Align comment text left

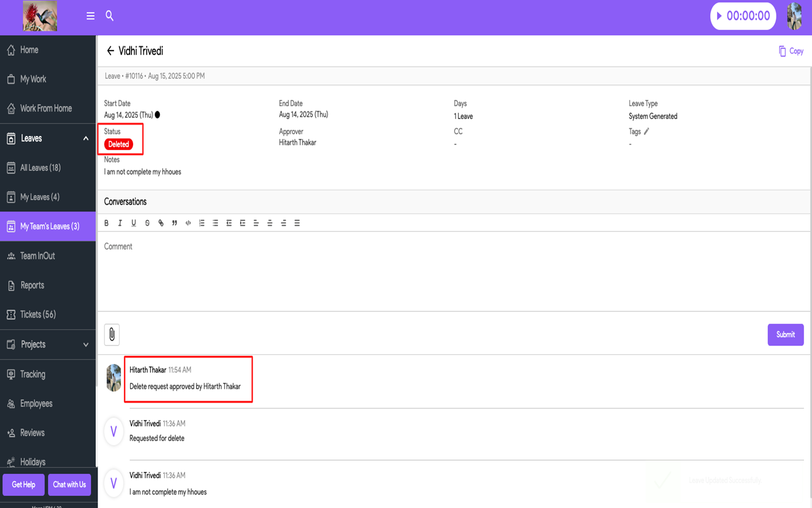coord(256,223)
